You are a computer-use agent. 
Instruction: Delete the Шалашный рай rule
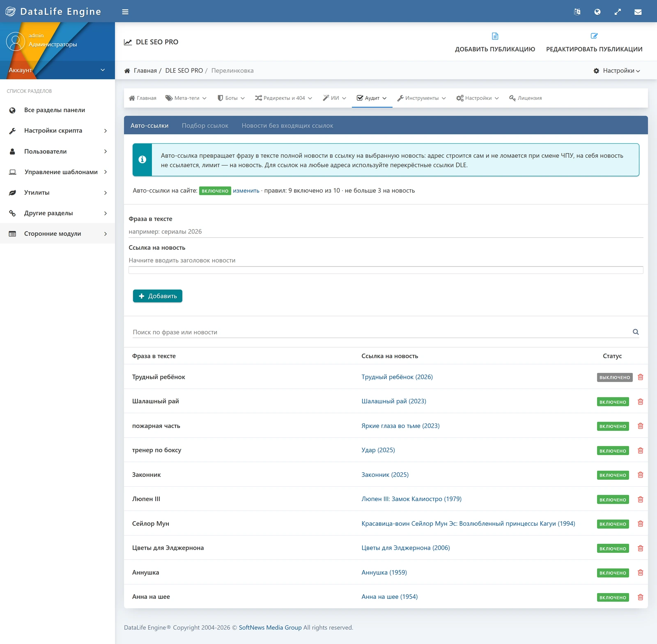[x=641, y=402]
